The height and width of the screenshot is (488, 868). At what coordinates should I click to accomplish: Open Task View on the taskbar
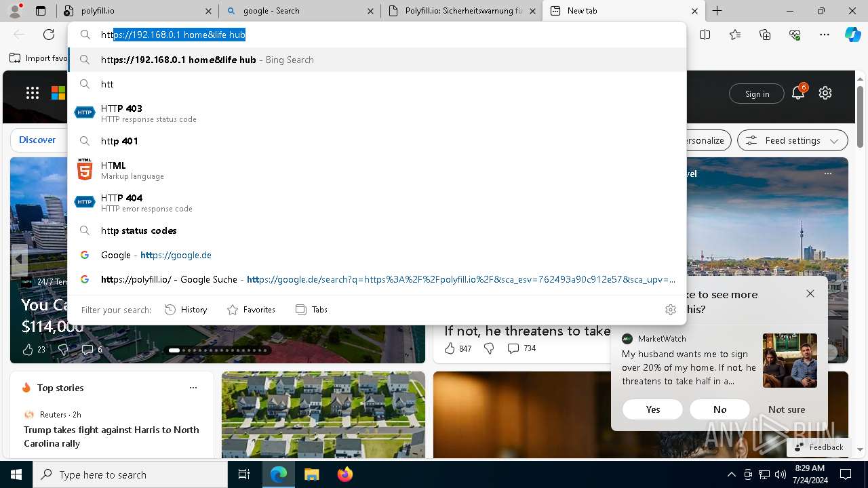[244, 474]
